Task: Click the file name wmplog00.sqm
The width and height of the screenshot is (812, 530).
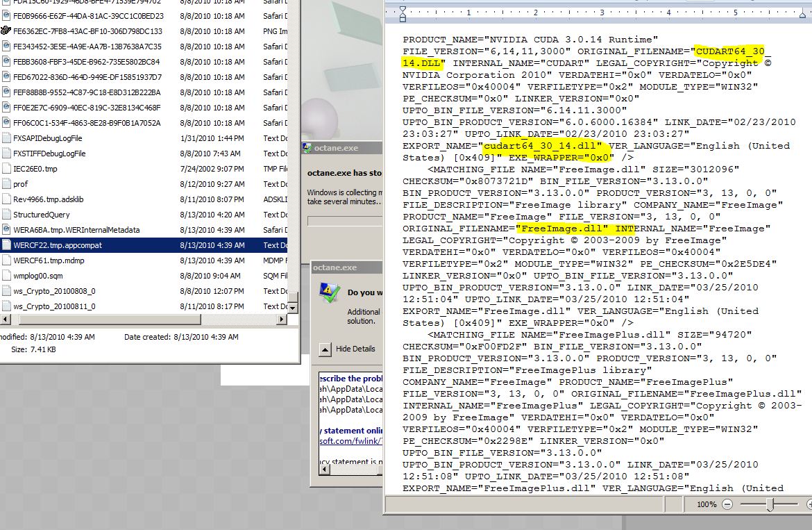Action: coord(38,276)
